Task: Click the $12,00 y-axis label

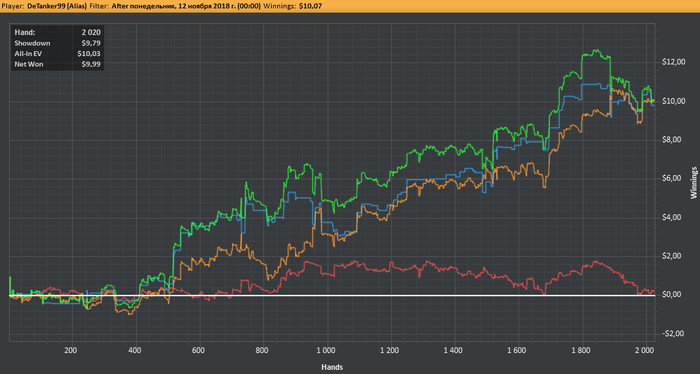Action: [x=673, y=62]
